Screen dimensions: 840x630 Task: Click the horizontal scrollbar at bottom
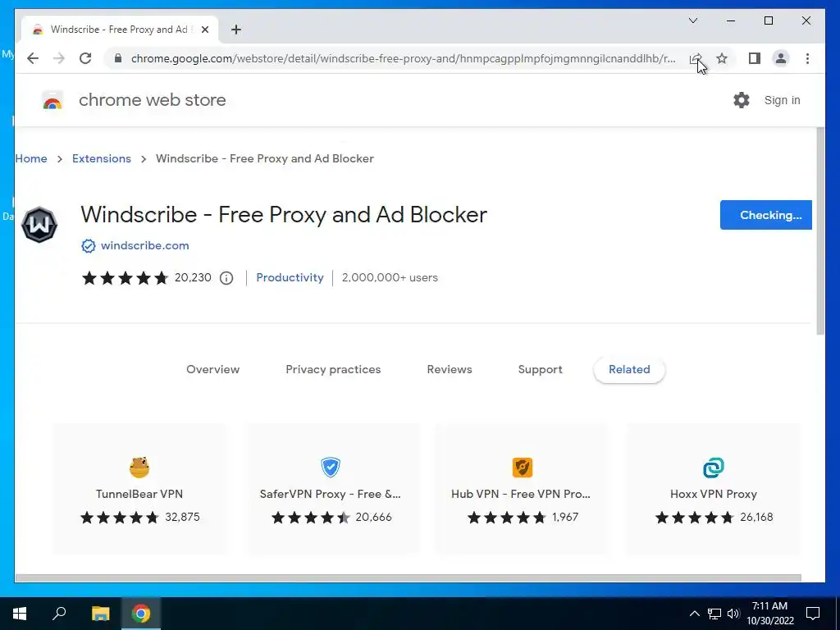[409, 578]
